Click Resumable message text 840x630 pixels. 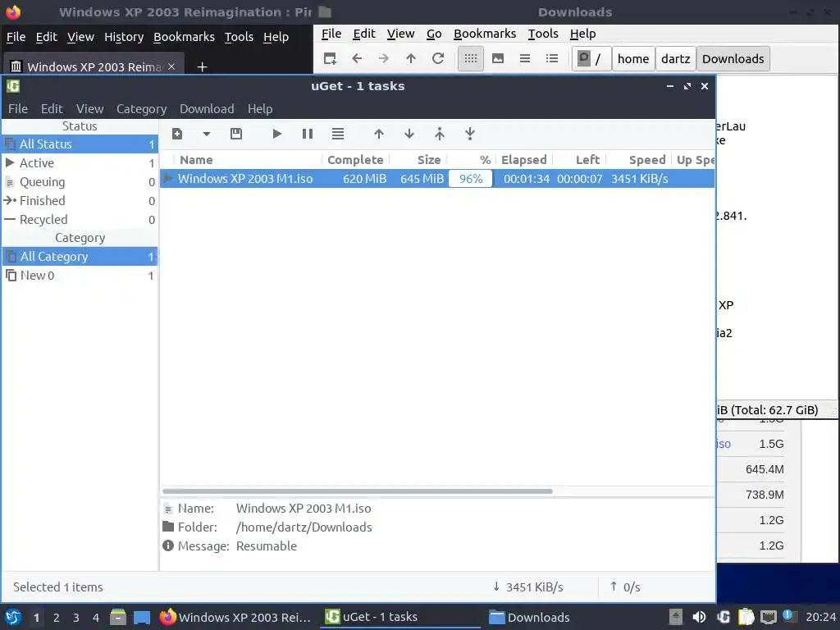(x=267, y=546)
